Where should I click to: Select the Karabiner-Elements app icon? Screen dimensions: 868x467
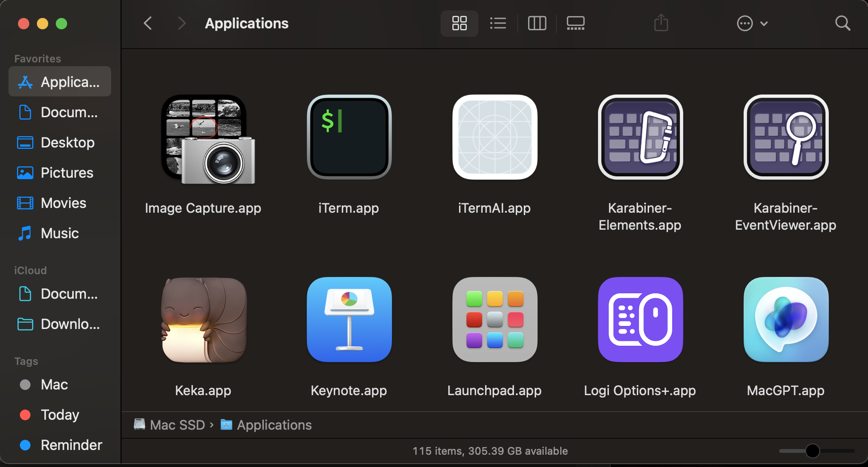641,137
